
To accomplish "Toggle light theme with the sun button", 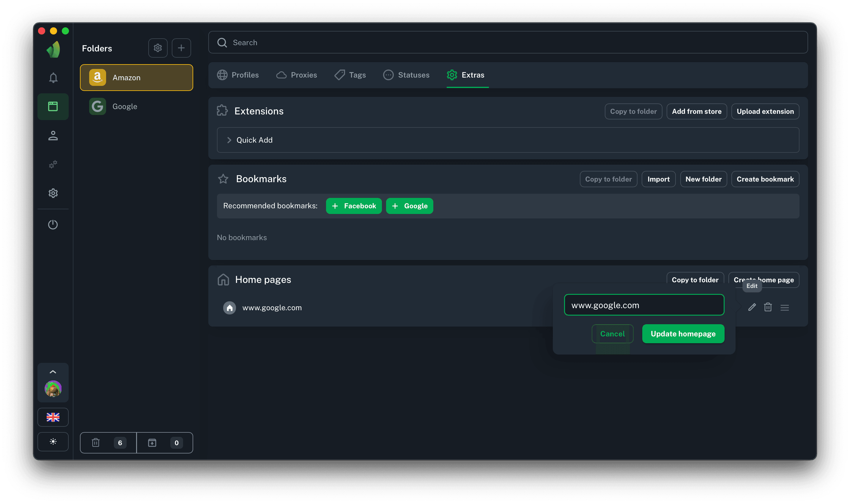I will click(53, 442).
